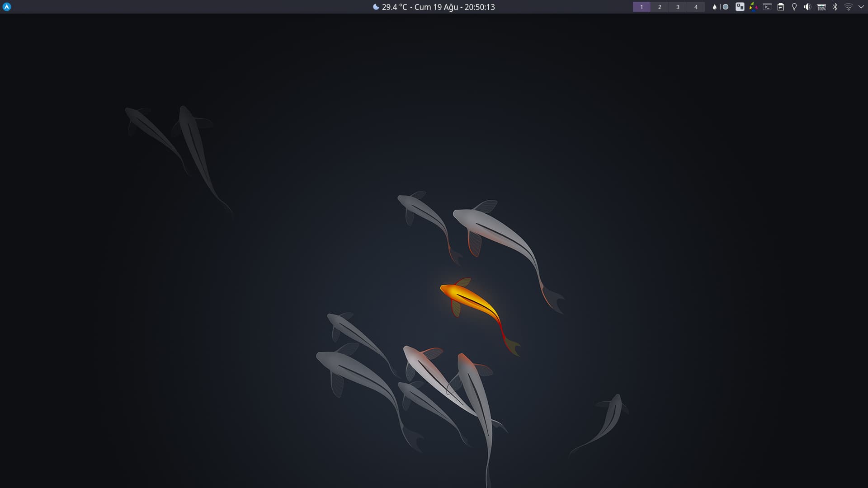Screen dimensions: 868x488
Task: Open the Bluetooth tray icon
Action: tap(835, 7)
